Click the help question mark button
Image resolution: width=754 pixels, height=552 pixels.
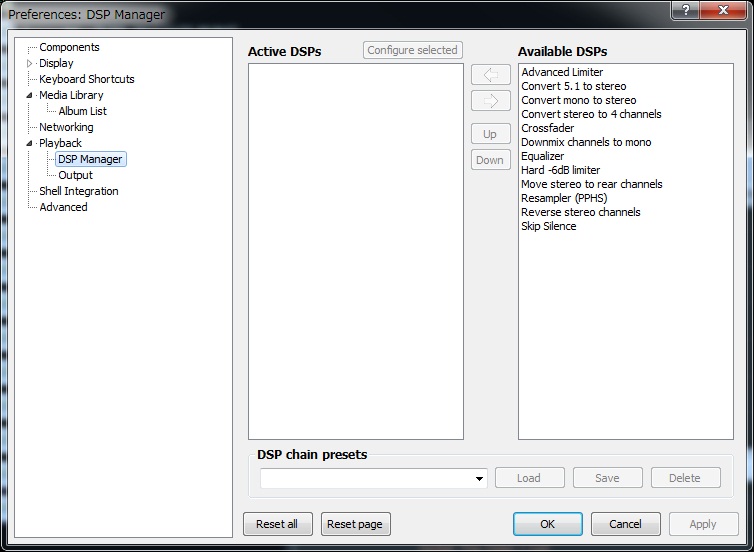tap(686, 10)
